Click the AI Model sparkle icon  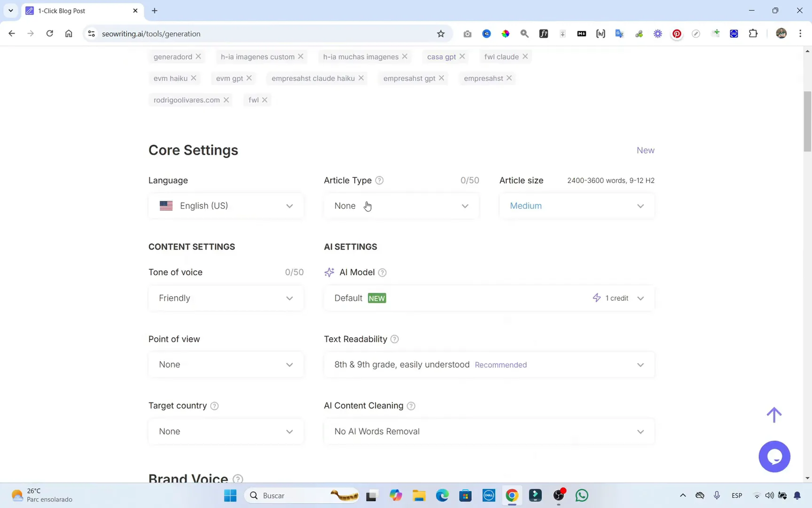tap(329, 272)
